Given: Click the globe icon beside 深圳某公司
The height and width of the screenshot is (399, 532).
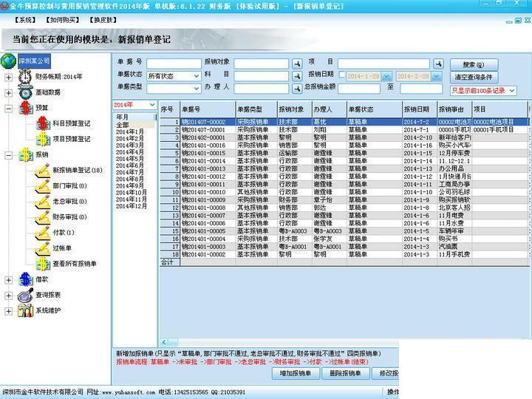Looking at the screenshot, I should point(8,61).
